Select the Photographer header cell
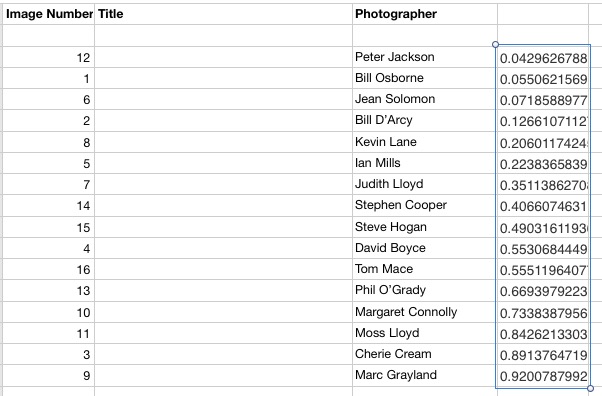602x396 pixels. click(425, 14)
